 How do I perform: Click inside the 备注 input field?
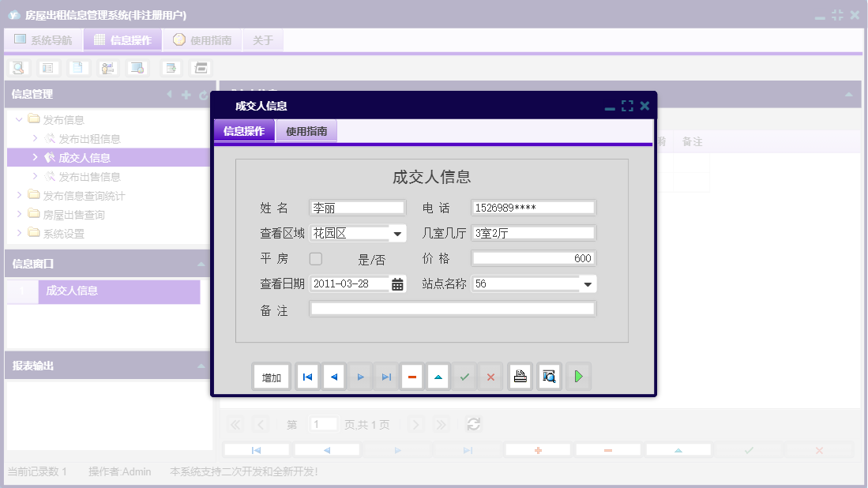(452, 310)
